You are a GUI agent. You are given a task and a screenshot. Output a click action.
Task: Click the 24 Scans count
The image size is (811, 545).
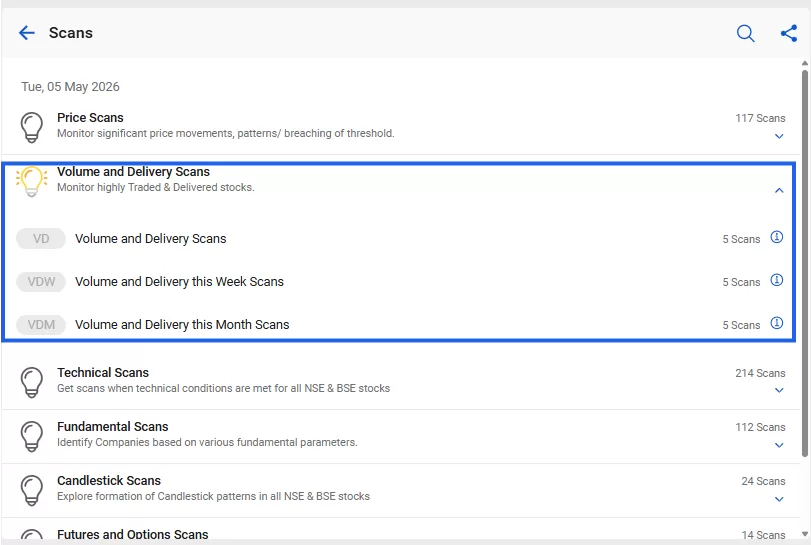pos(763,481)
